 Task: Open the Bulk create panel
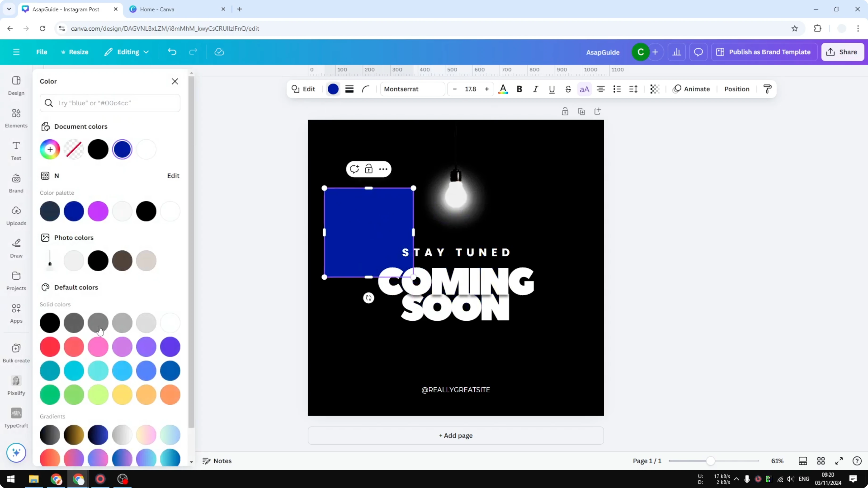tap(16, 352)
